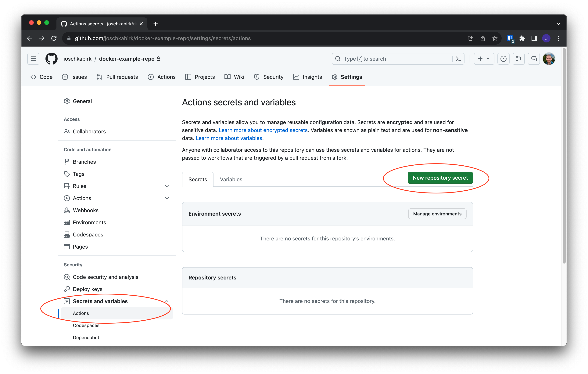588x374 pixels.
Task: Collapse Secrets and variables section
Action: (x=167, y=301)
